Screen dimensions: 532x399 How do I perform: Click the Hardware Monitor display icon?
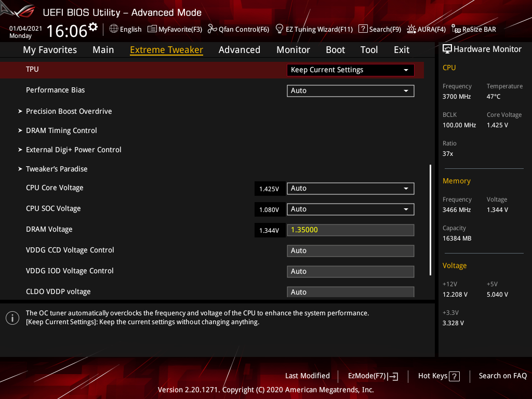pyautogui.click(x=447, y=49)
